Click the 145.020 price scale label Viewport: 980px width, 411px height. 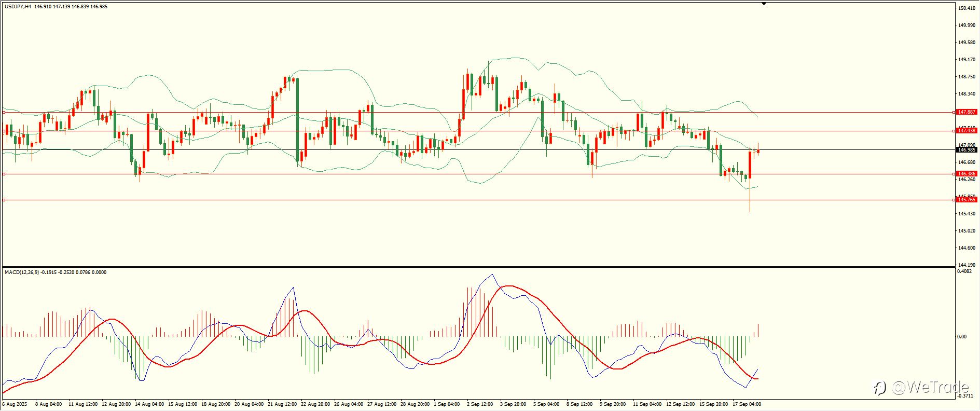pyautogui.click(x=967, y=231)
